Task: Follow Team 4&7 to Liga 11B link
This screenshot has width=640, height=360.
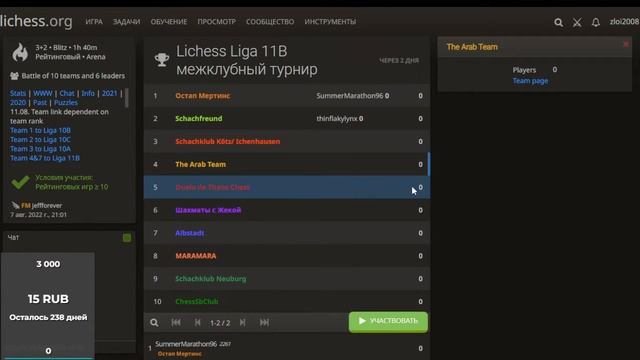Action: click(x=45, y=158)
